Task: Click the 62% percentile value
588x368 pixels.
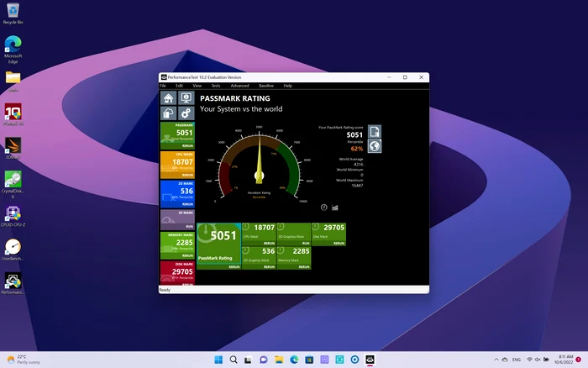Action: click(x=357, y=149)
